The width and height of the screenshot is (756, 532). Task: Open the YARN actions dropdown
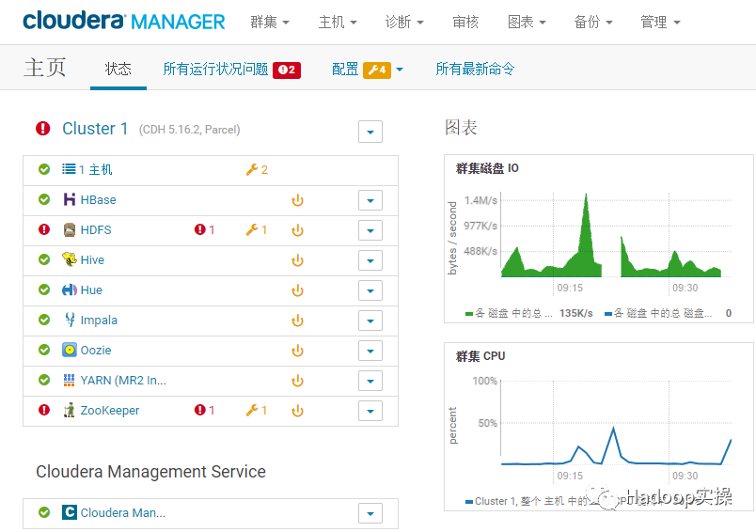[x=370, y=381]
